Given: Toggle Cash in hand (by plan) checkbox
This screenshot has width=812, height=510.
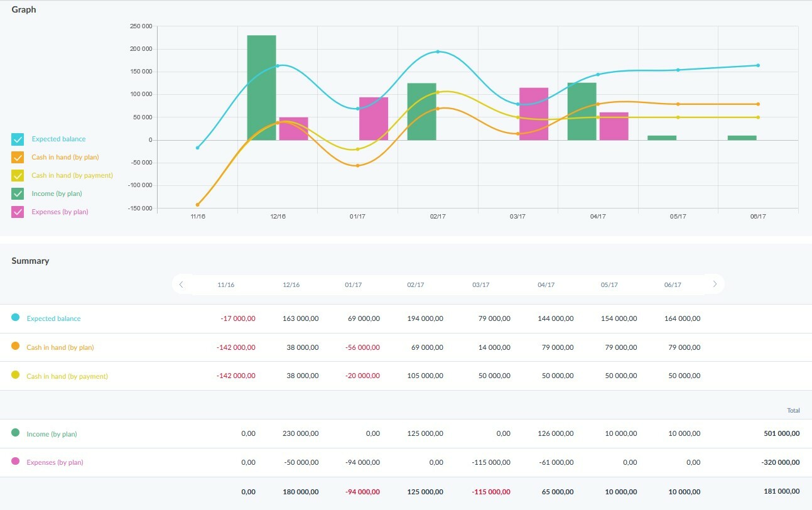Looking at the screenshot, I should (18, 158).
